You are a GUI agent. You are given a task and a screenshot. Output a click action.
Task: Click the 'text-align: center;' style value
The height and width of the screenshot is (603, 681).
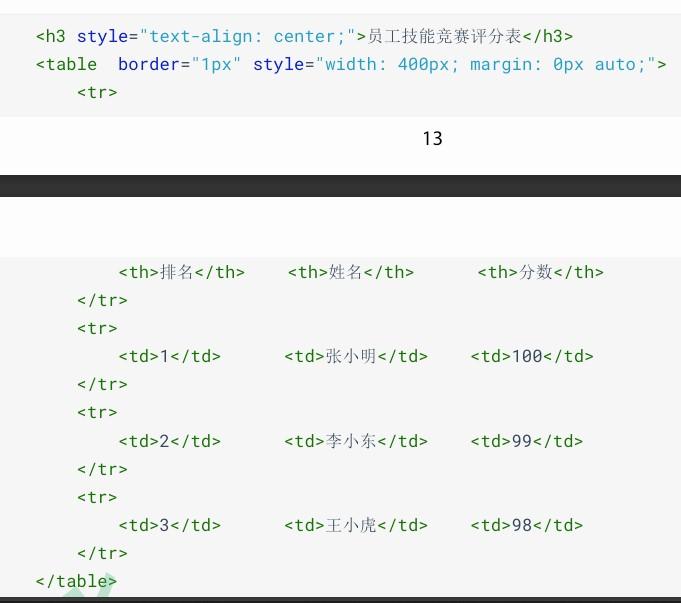(247, 36)
